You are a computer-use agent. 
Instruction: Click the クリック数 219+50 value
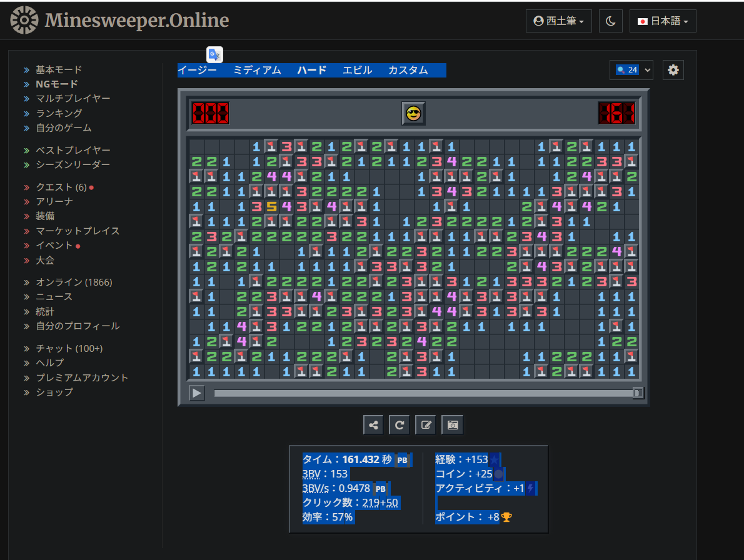coord(380,502)
